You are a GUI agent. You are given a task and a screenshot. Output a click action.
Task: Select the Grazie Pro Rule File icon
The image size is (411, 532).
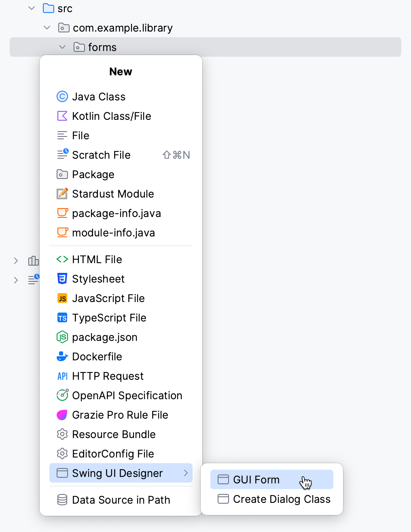point(62,415)
